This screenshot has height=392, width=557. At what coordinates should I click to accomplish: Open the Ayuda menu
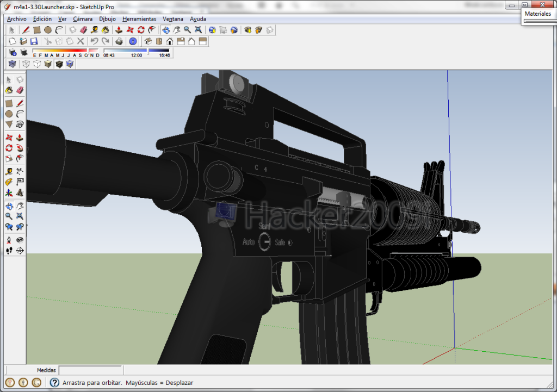[x=198, y=19]
